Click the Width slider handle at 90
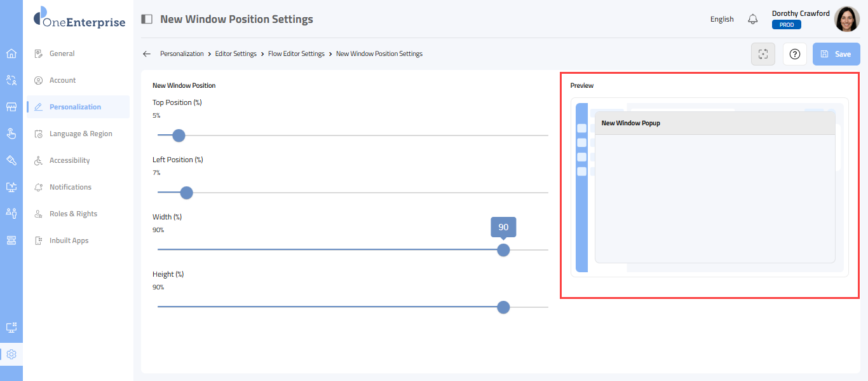The image size is (868, 381). (503, 250)
